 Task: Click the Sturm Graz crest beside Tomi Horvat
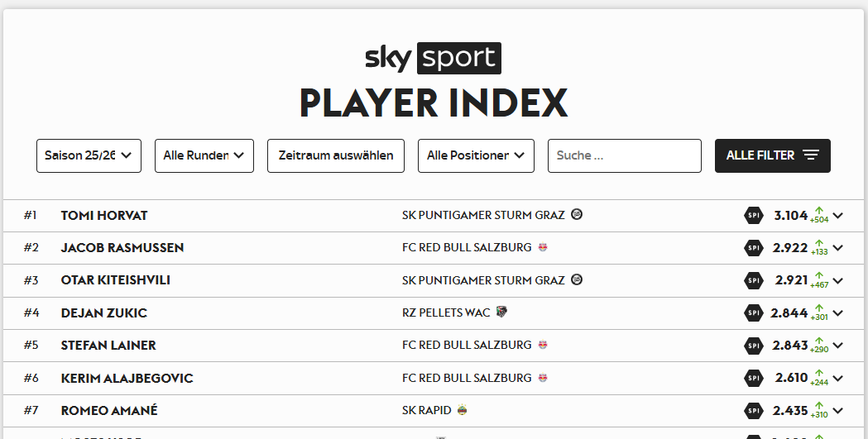click(577, 215)
